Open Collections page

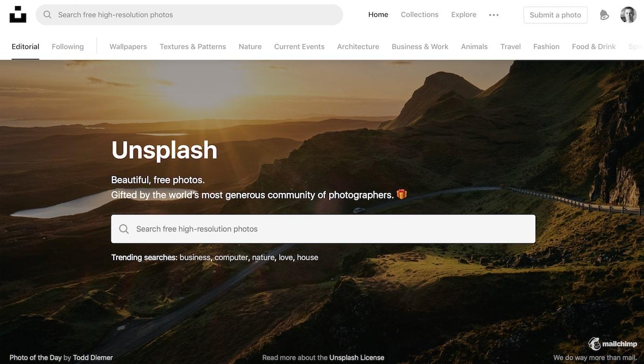(x=420, y=15)
